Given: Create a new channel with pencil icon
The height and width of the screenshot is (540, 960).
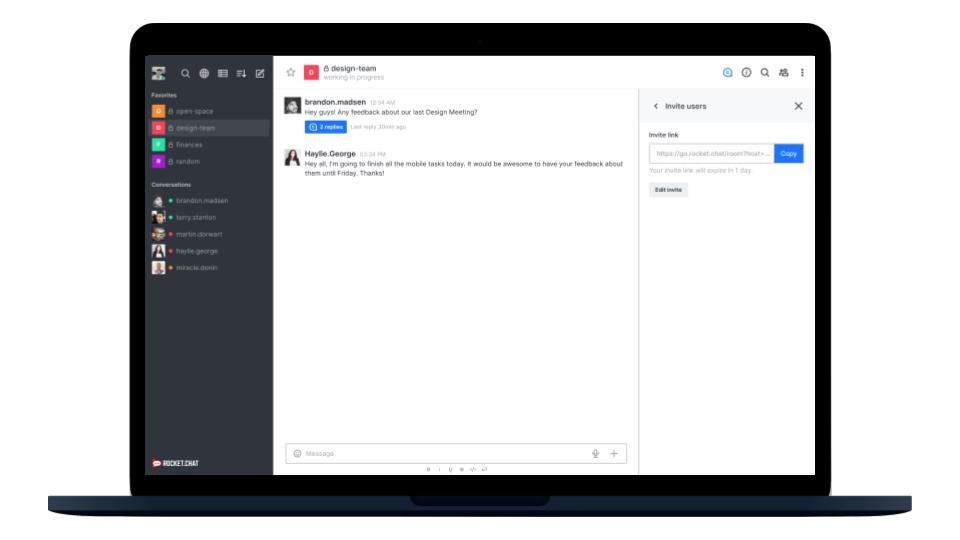Looking at the screenshot, I should pyautogui.click(x=260, y=73).
